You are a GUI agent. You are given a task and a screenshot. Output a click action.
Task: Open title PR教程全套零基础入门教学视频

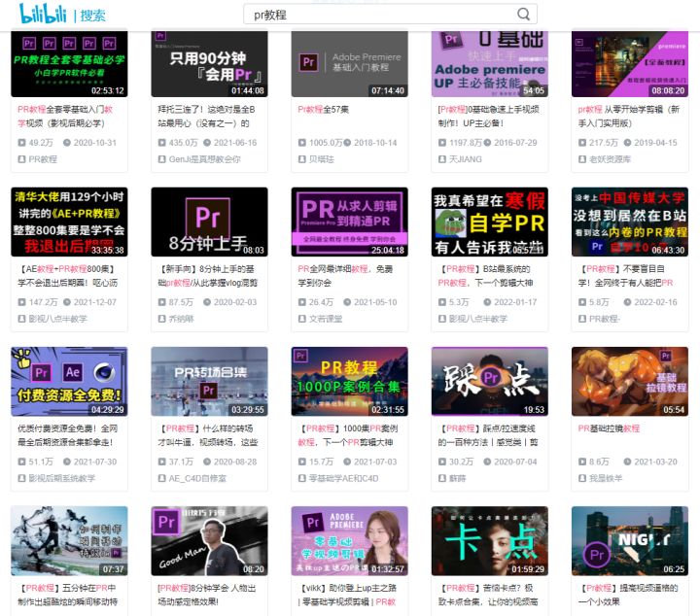[x=65, y=116]
